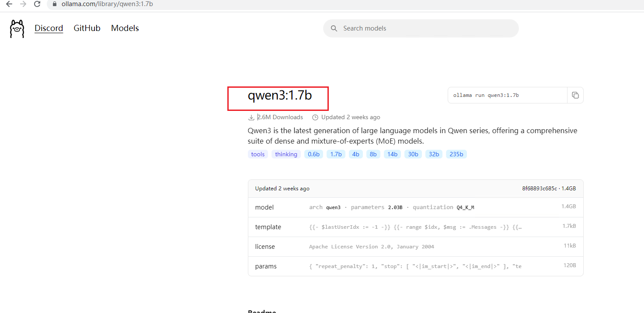Click the clock icon beside Updated 2 weeks ago
Viewport: 644px width, 313px height.
point(315,117)
